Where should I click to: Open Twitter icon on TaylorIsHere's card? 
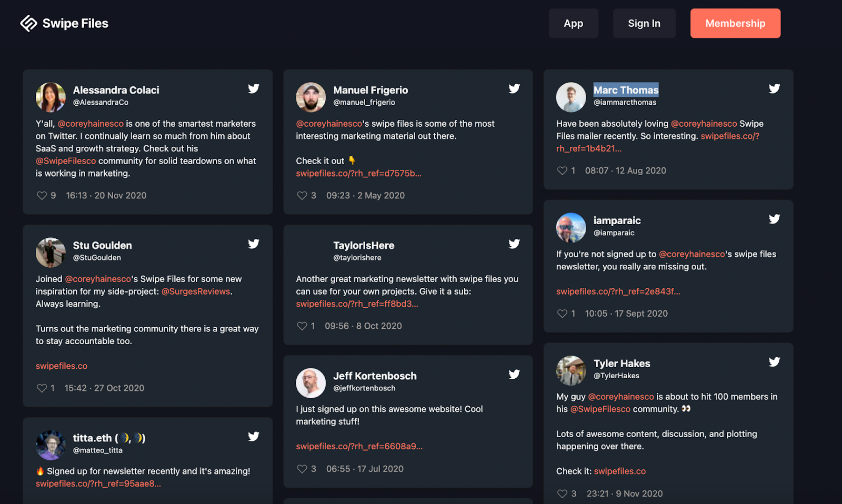514,244
